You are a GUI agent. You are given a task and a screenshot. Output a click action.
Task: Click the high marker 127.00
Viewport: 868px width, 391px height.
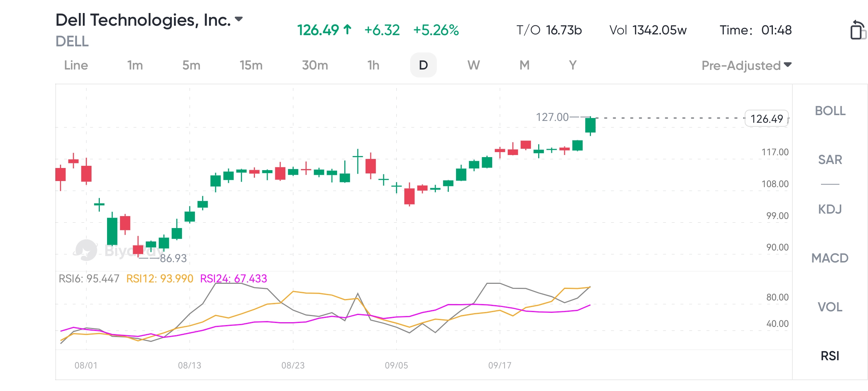pyautogui.click(x=552, y=117)
